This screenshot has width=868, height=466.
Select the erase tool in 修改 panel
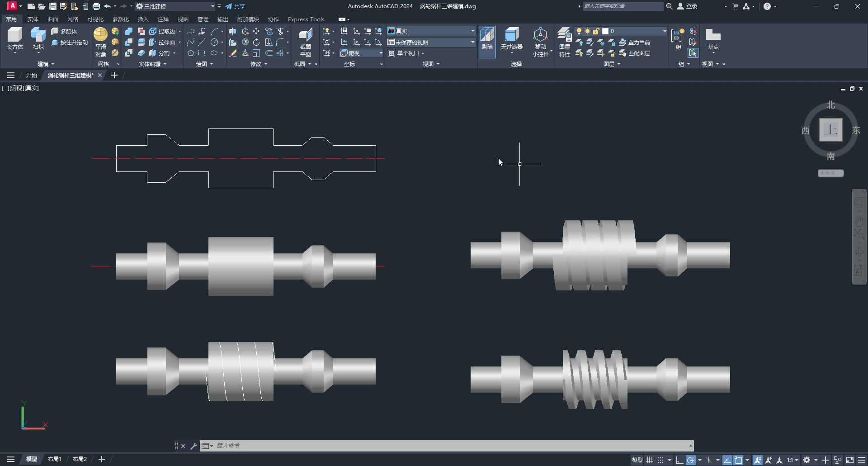click(x=233, y=53)
